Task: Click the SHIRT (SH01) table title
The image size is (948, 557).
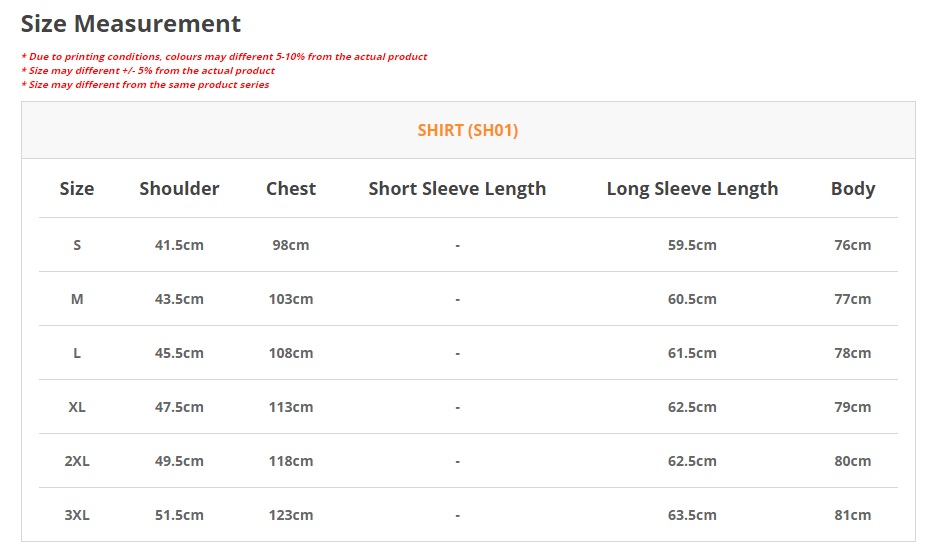Action: click(468, 130)
